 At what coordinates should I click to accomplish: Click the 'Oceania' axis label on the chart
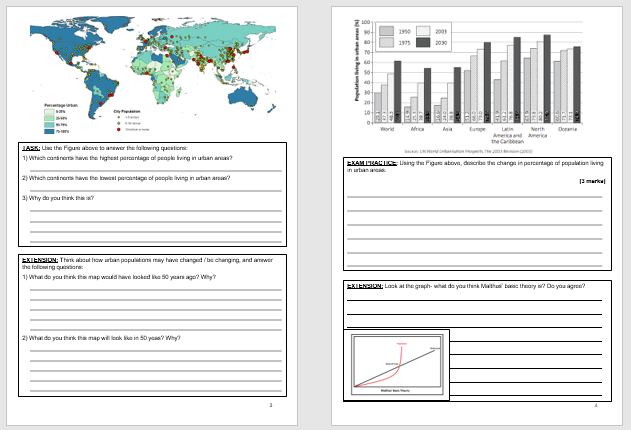point(568,129)
